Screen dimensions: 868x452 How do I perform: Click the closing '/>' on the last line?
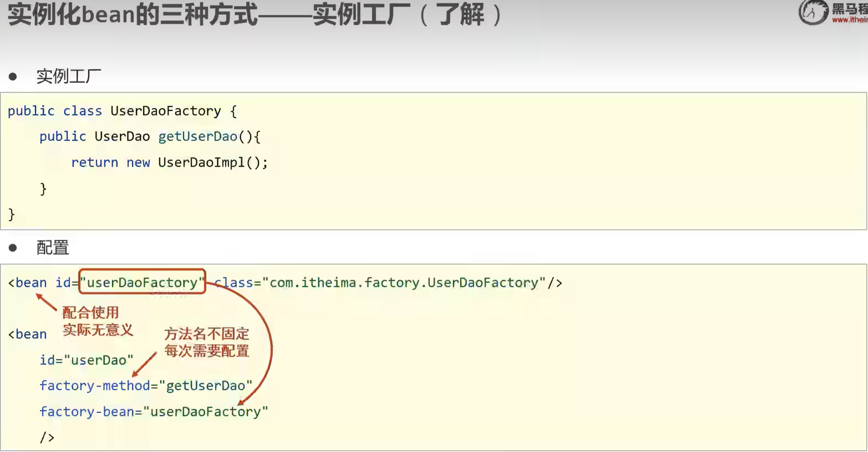[x=47, y=437]
